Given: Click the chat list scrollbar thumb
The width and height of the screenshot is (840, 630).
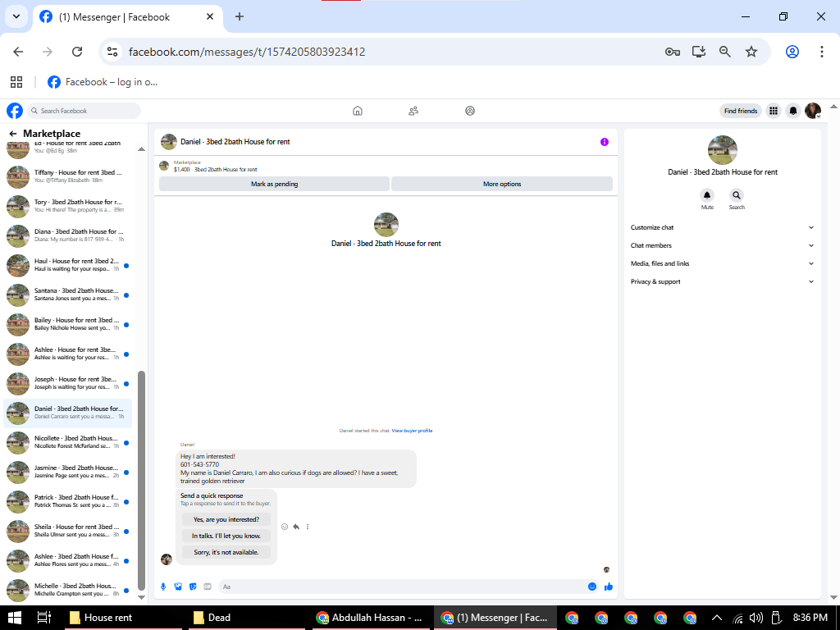Looking at the screenshot, I should pyautogui.click(x=141, y=480).
